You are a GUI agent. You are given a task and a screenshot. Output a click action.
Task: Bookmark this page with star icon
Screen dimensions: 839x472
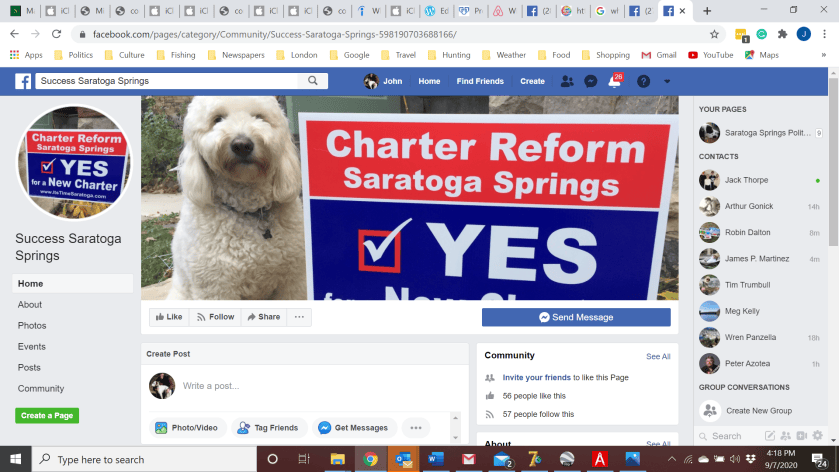[x=714, y=34]
